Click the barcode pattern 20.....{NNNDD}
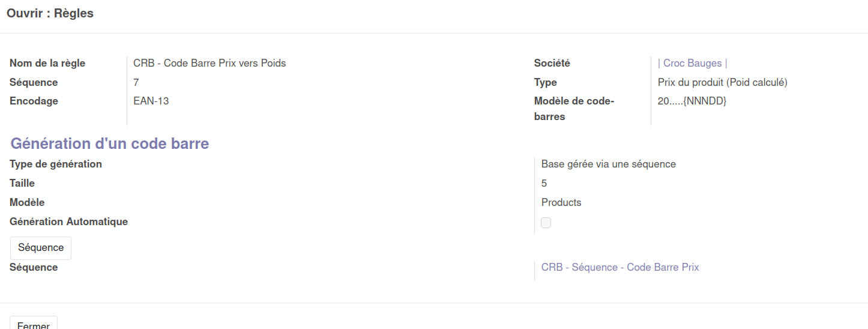 coord(692,101)
